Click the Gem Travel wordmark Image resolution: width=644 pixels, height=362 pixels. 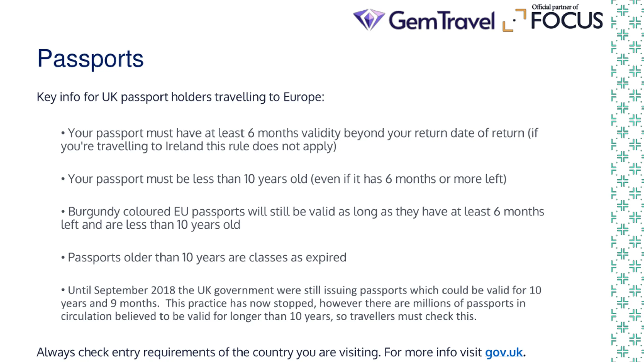442,20
